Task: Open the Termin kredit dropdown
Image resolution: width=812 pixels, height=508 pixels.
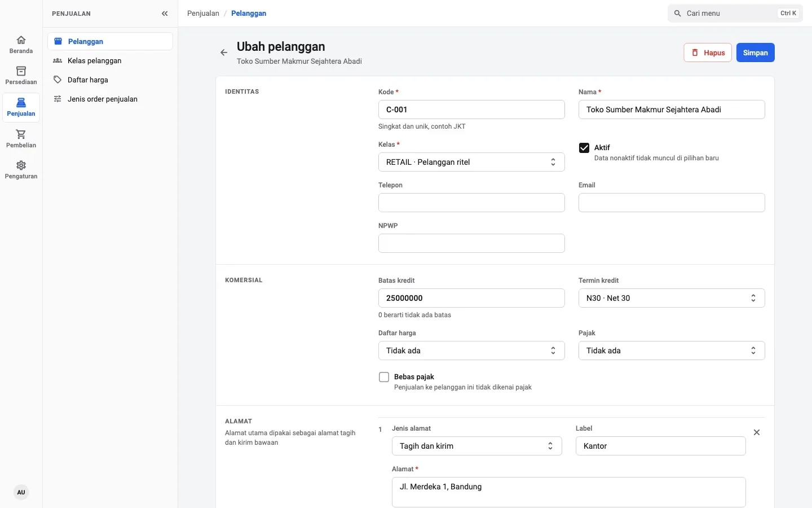Action: pyautogui.click(x=672, y=298)
